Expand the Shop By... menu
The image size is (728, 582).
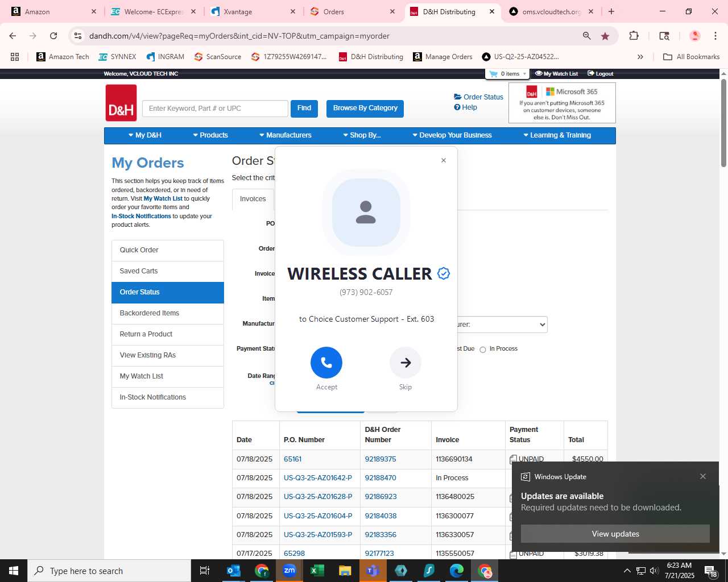pyautogui.click(x=362, y=135)
